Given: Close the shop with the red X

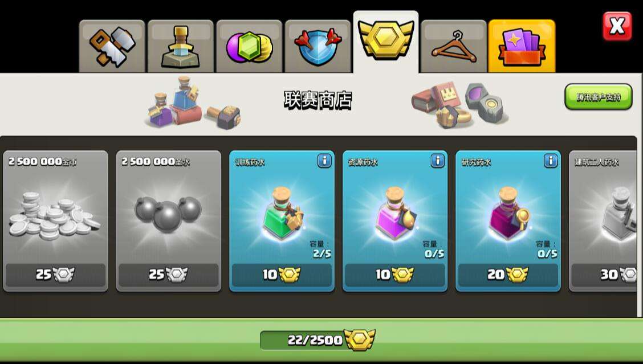Looking at the screenshot, I should click(x=617, y=26).
